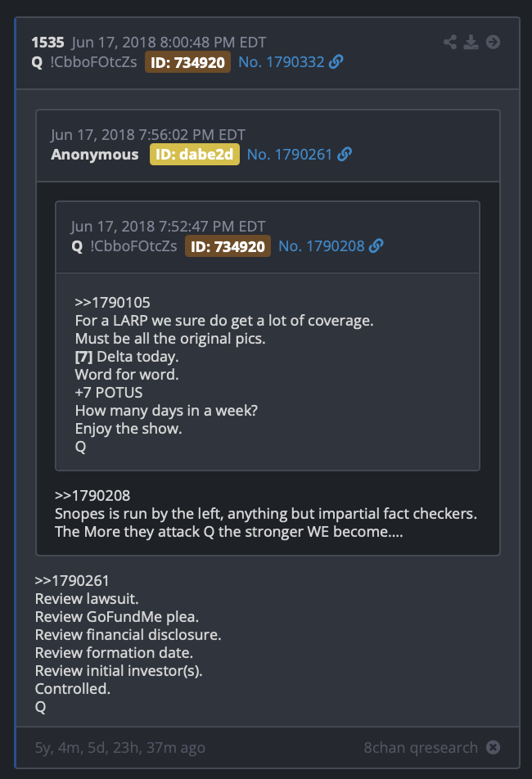Click chain link icon beside No. 1790261
532x779 pixels.
point(345,154)
